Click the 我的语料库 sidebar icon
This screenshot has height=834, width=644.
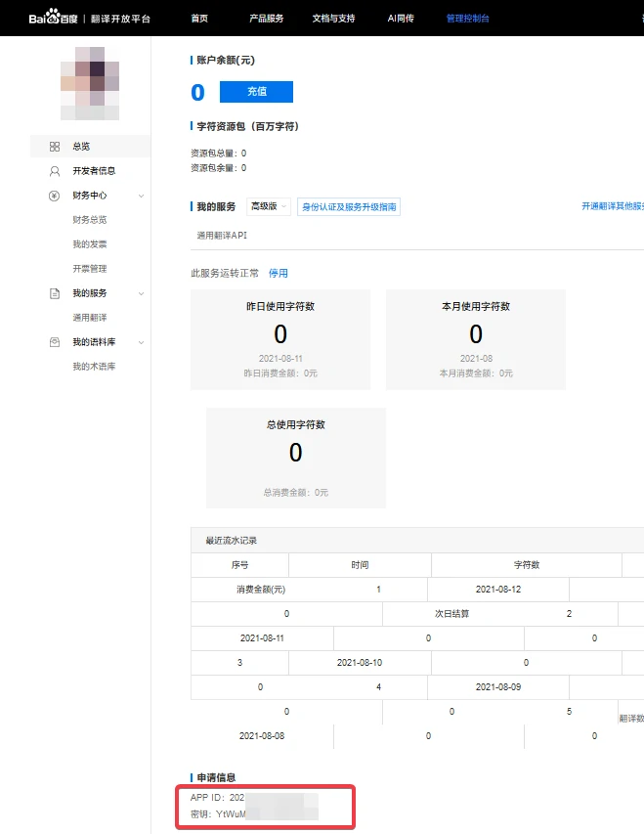pos(55,342)
